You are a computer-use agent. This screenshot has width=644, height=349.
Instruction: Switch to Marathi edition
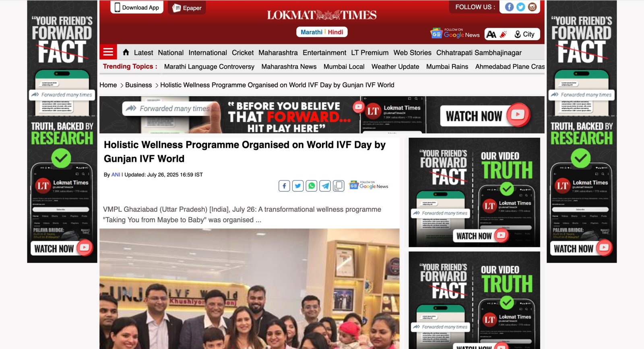[312, 32]
